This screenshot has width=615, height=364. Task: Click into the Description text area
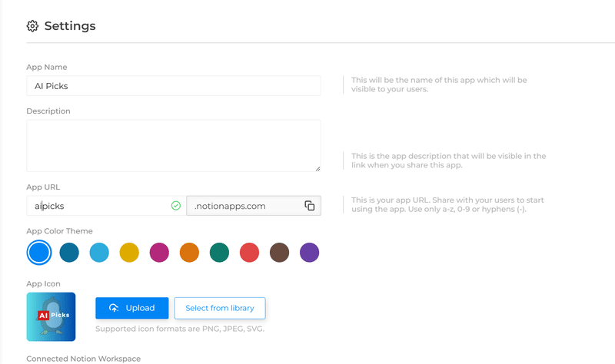pyautogui.click(x=174, y=146)
